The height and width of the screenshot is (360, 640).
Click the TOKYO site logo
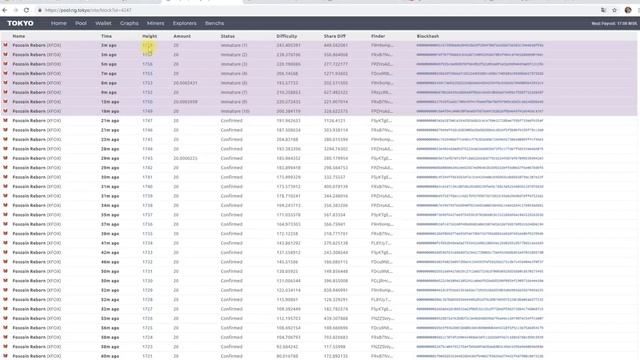[20, 23]
